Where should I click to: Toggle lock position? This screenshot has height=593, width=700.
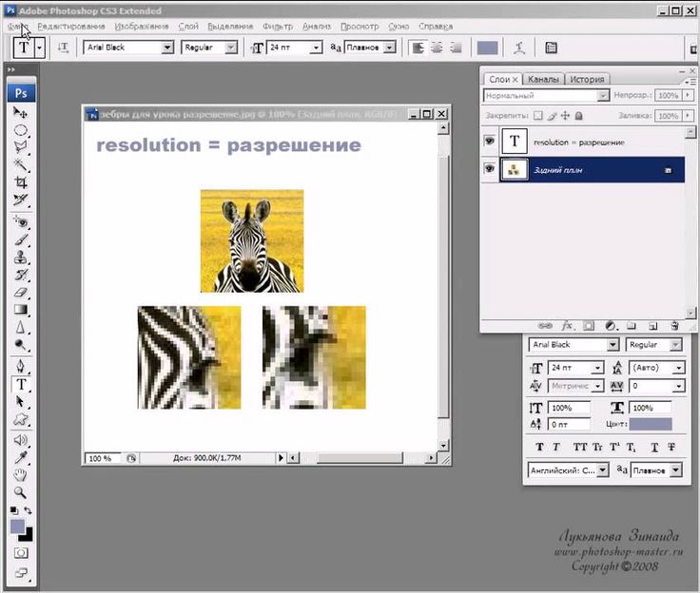(x=565, y=116)
